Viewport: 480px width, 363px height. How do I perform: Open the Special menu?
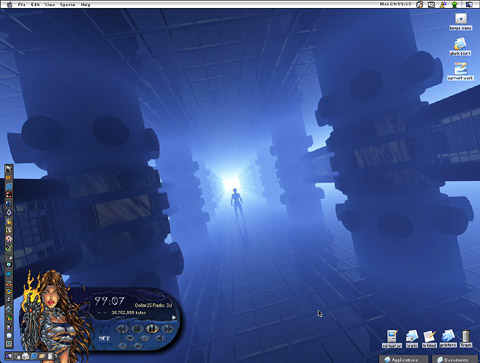coord(68,4)
